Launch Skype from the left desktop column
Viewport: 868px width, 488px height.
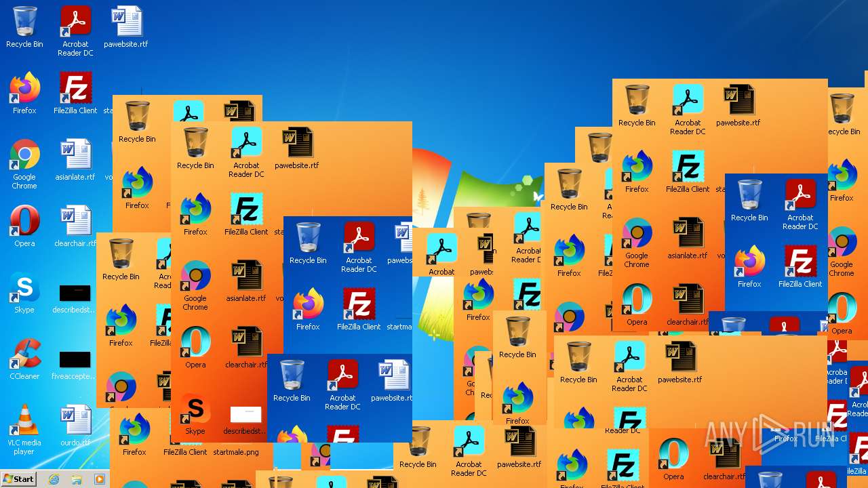point(24,293)
